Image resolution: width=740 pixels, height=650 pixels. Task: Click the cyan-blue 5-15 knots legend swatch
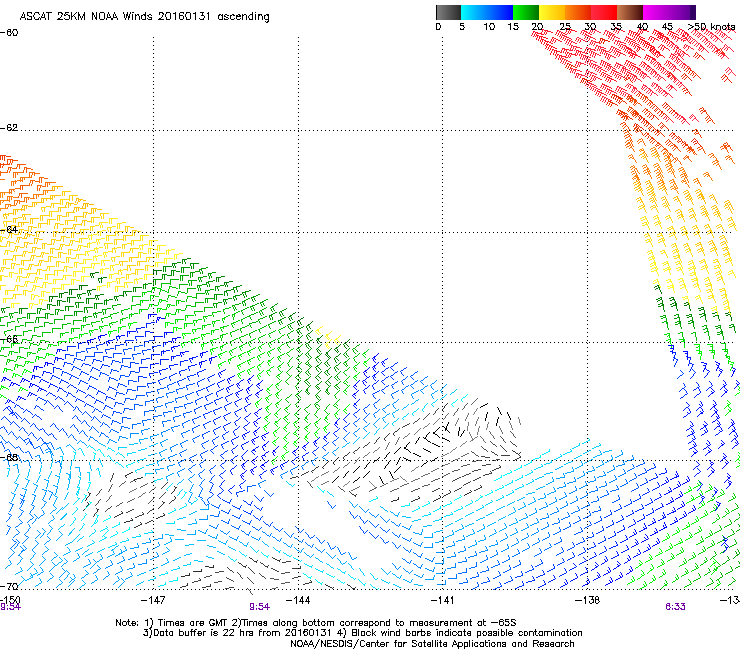[x=487, y=12]
